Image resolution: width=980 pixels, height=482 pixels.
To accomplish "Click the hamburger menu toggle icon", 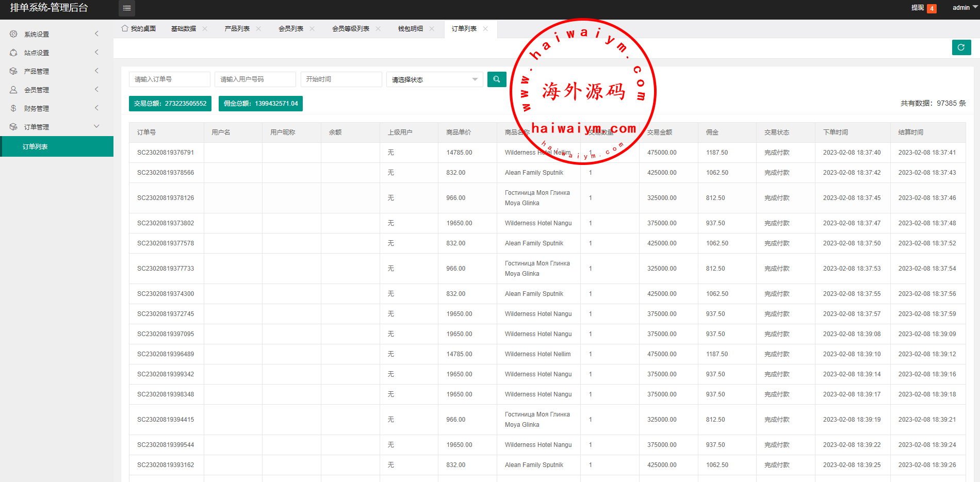I will pos(126,8).
